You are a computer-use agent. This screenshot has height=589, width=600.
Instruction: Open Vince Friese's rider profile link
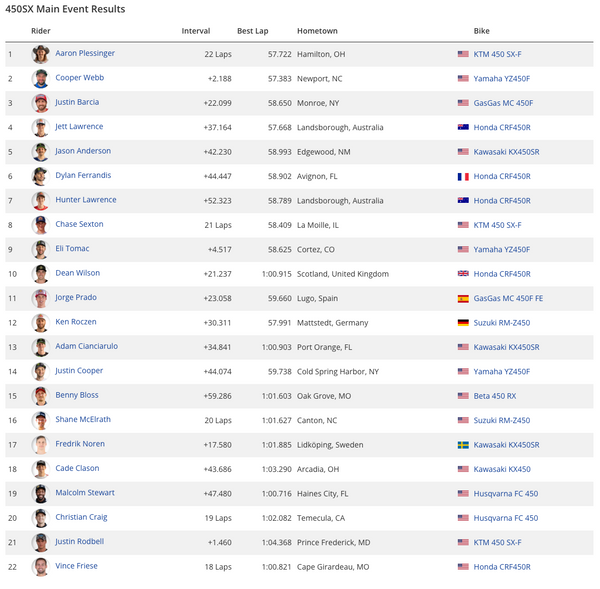coord(77,566)
